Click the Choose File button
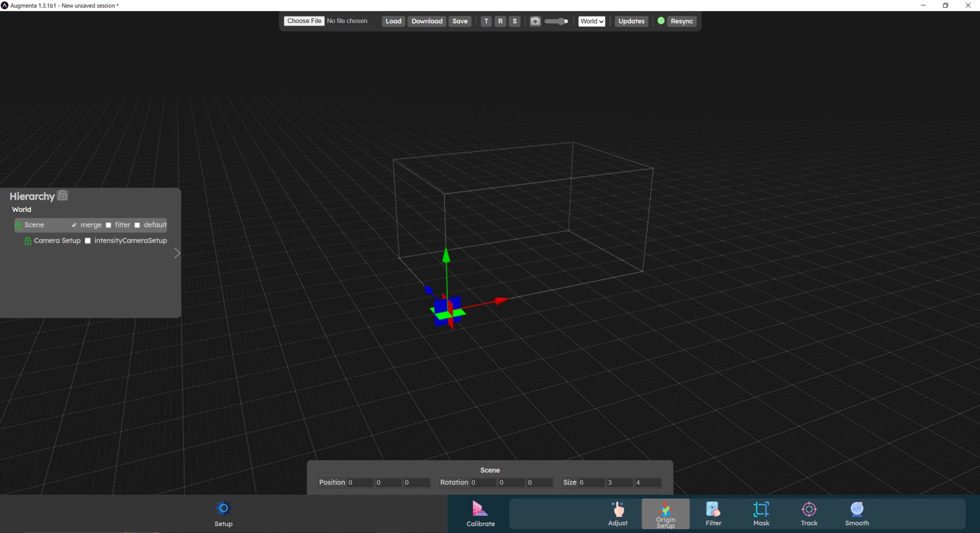The image size is (980, 533). coord(304,21)
